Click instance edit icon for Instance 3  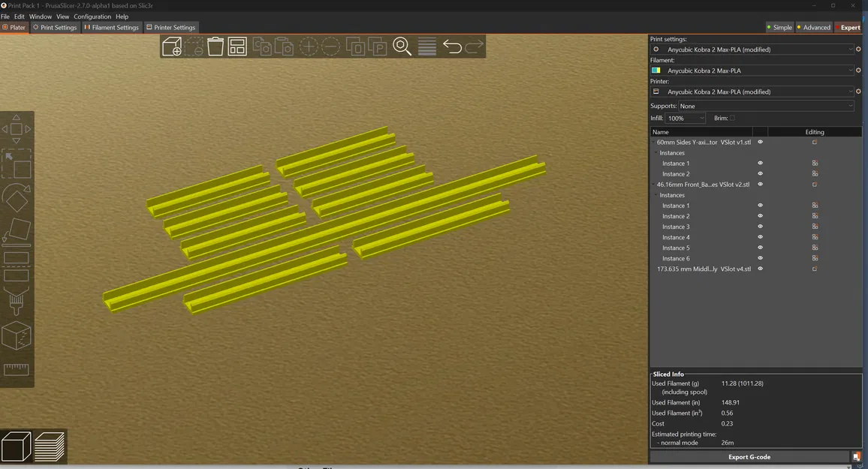(815, 226)
